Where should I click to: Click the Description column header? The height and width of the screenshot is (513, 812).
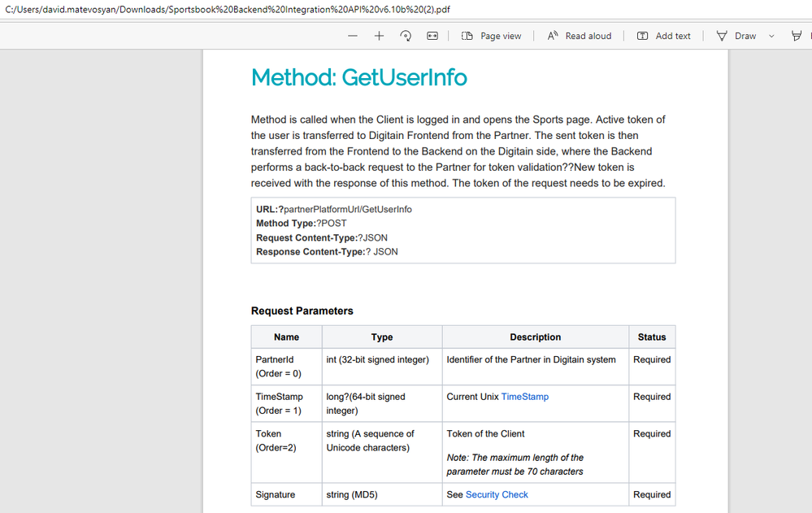click(x=536, y=337)
